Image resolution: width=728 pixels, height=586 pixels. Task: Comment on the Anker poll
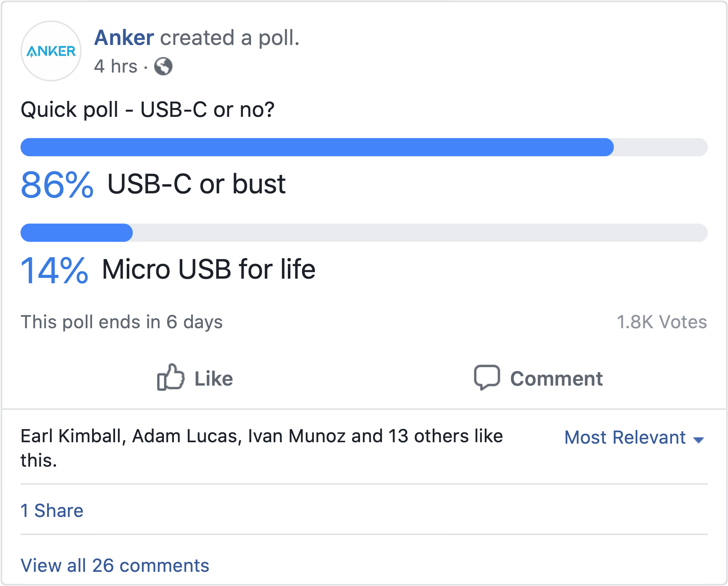tap(538, 378)
